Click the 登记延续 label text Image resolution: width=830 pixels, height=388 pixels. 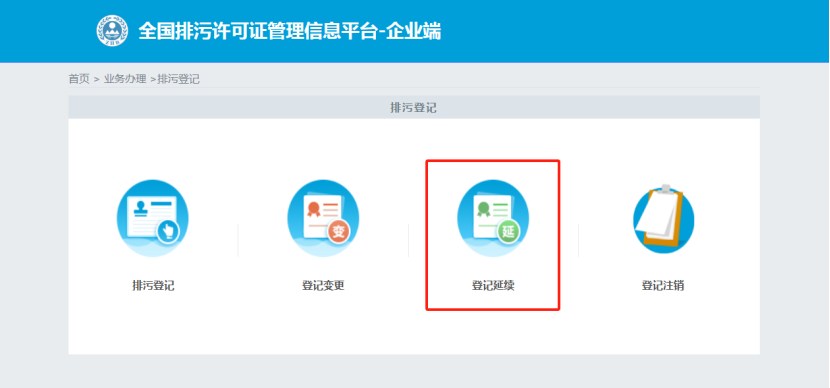[x=493, y=285]
